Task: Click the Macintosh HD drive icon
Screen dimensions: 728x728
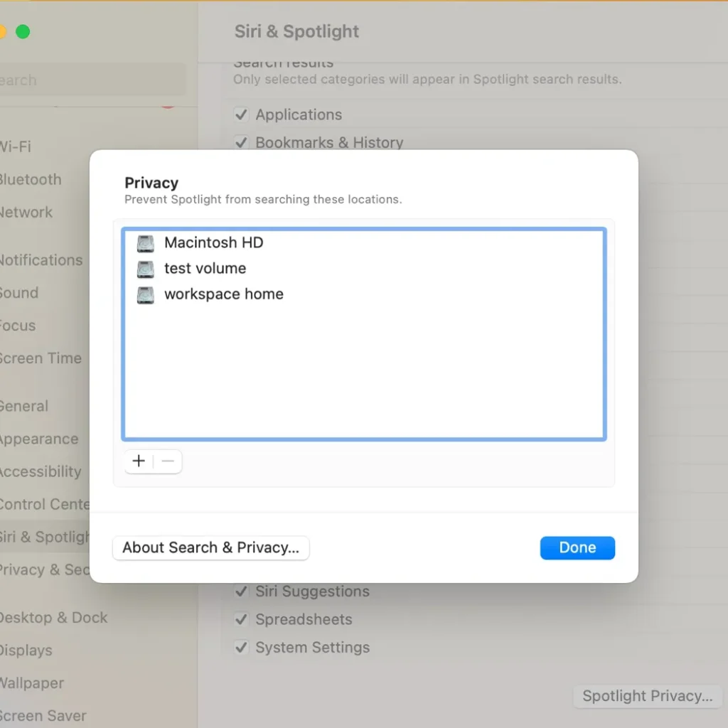Action: click(x=145, y=242)
